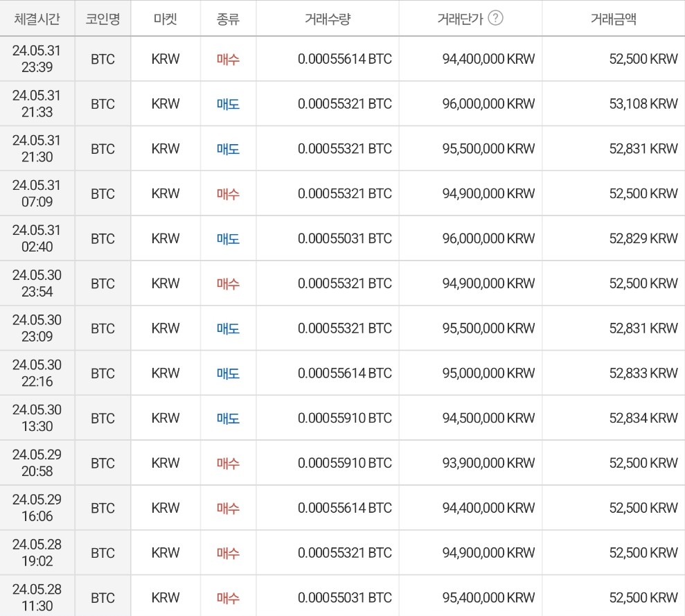Select the 24.05.28 11:30 timestamp cell
This screenshot has height=616, width=685.
pyautogui.click(x=37, y=597)
